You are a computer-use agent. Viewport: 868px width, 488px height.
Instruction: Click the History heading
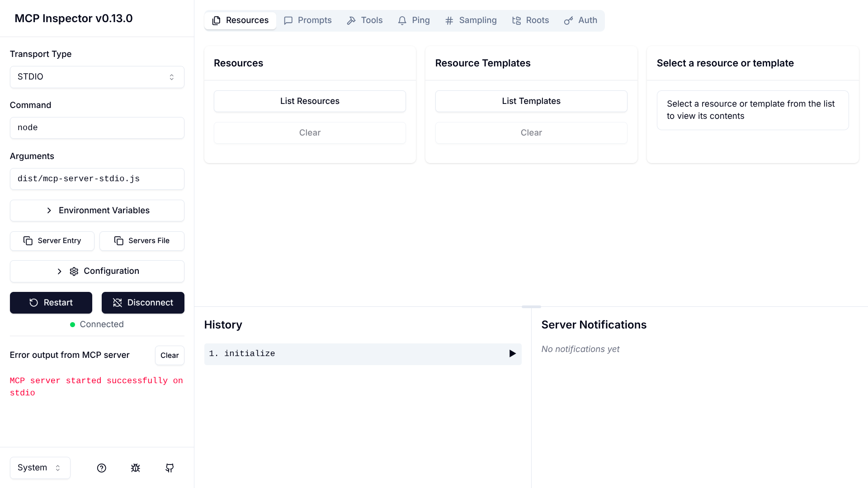tap(223, 325)
